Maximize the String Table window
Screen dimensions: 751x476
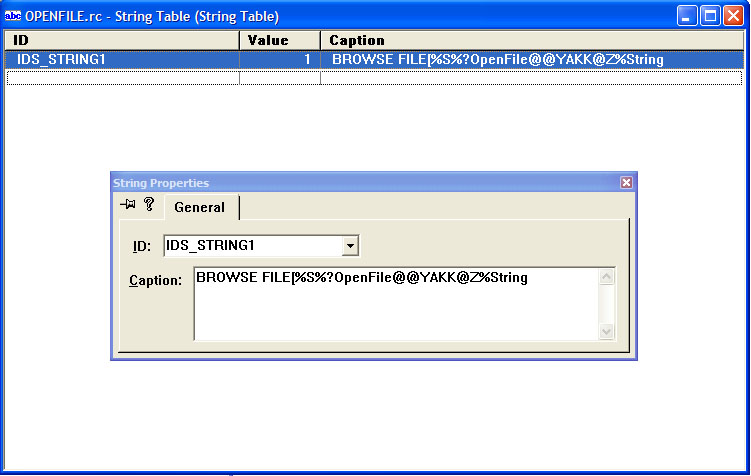tap(710, 16)
